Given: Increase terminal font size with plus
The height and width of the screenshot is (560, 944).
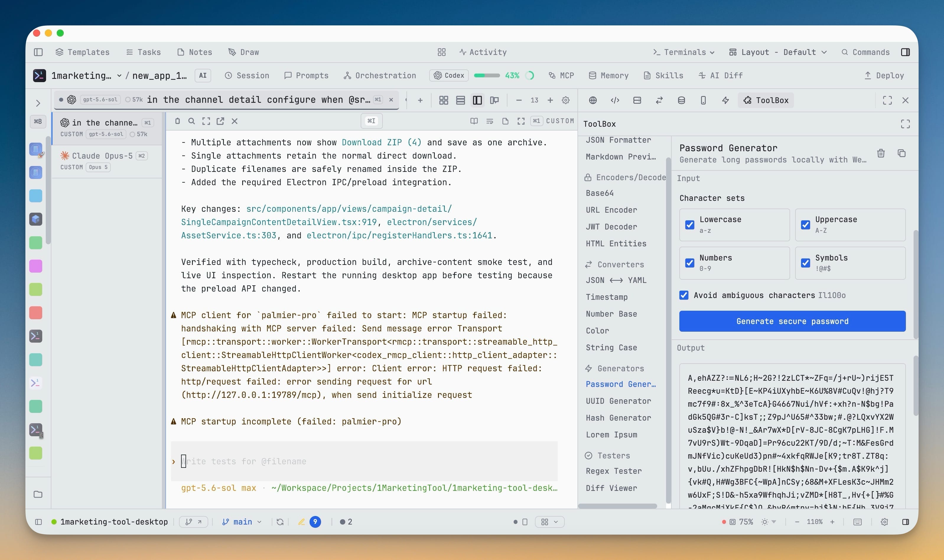Looking at the screenshot, I should pos(550,100).
